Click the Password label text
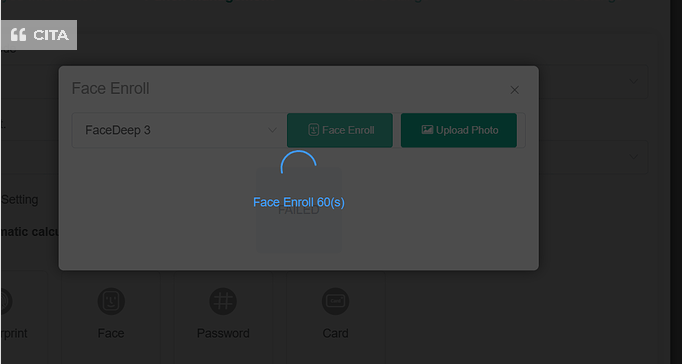Screen dimensions: 682x364 tap(223, 333)
